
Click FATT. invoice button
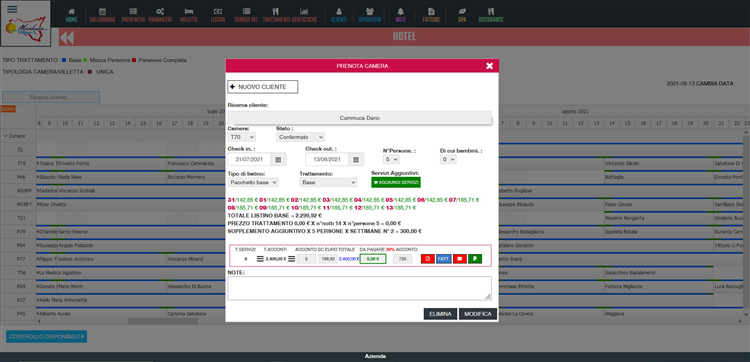[x=443, y=259]
